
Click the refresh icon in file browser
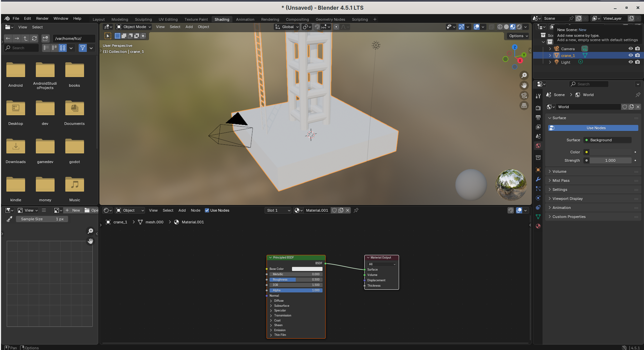pyautogui.click(x=34, y=39)
